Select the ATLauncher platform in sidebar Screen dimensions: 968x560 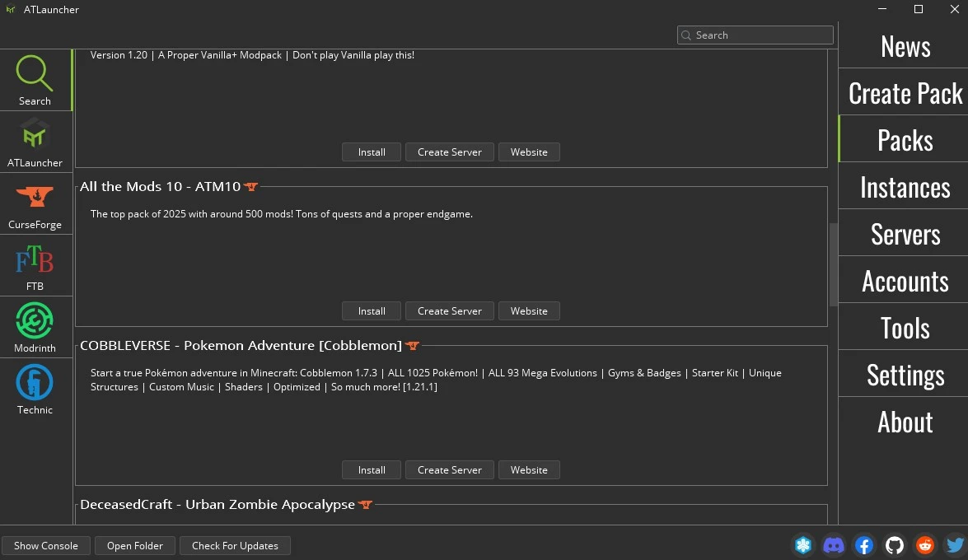click(35, 135)
